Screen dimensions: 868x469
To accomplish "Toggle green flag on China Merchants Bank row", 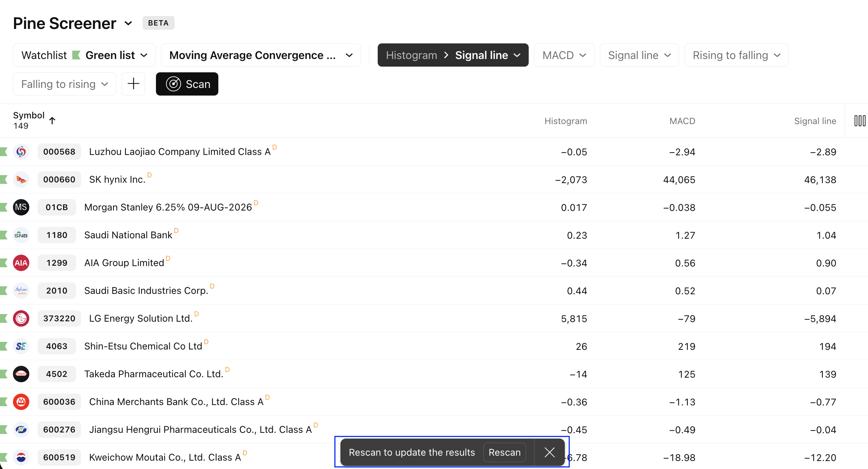I will tap(4, 402).
